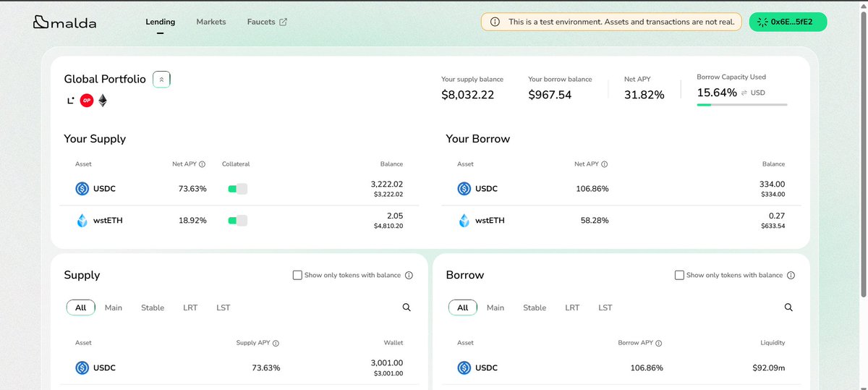This screenshot has width=868, height=390.
Task: Click Net APY info icon in Your Borrow
Action: [x=604, y=164]
